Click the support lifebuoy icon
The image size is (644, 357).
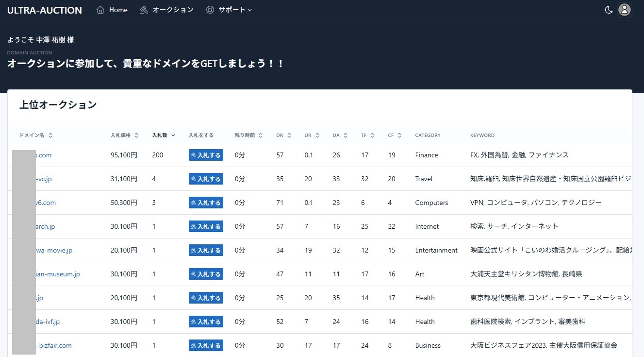(210, 10)
